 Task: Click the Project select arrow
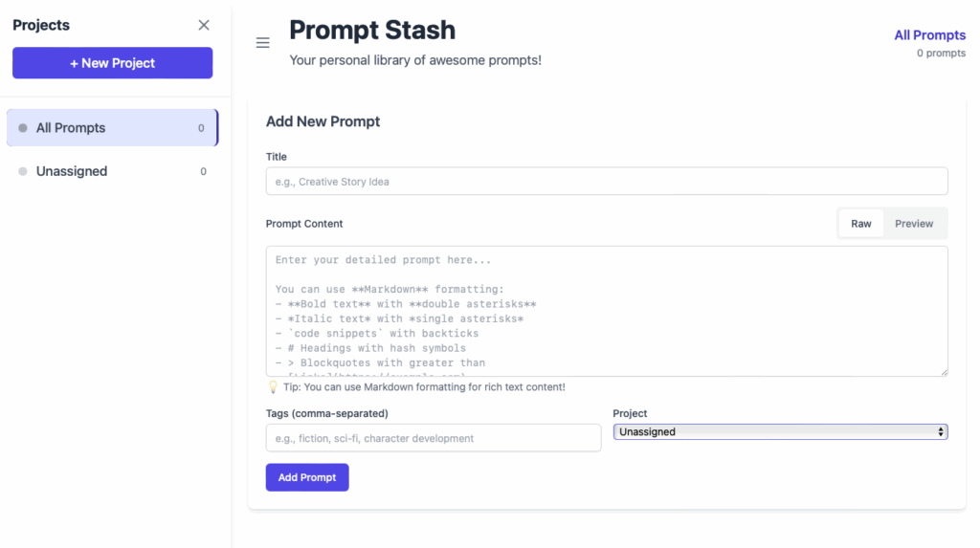point(942,432)
